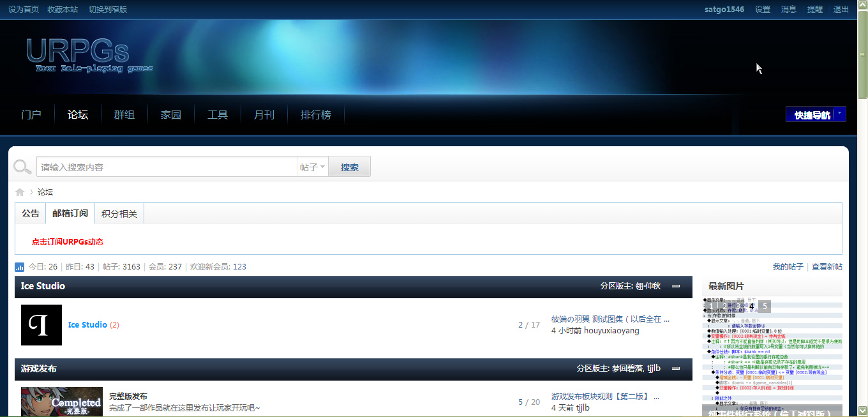Screen dimensions: 868x417
Task: Click the home breadcrumb icon
Action: 20,192
